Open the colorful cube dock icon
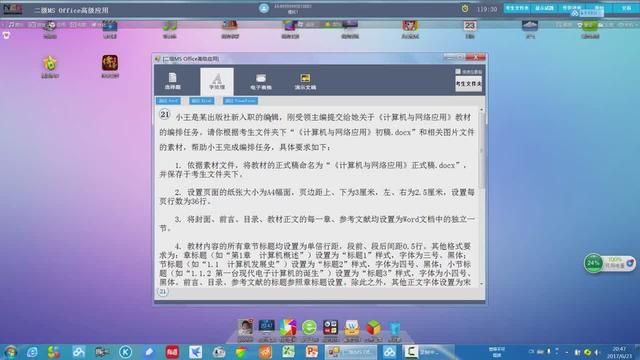 [373, 328]
